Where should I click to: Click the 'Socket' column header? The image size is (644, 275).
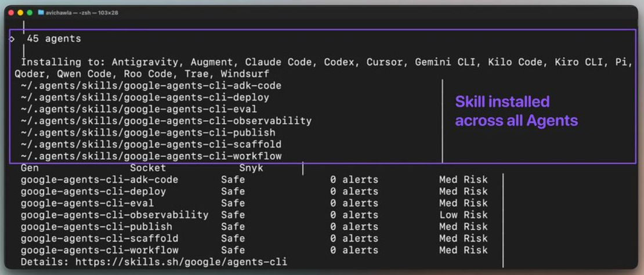click(148, 168)
